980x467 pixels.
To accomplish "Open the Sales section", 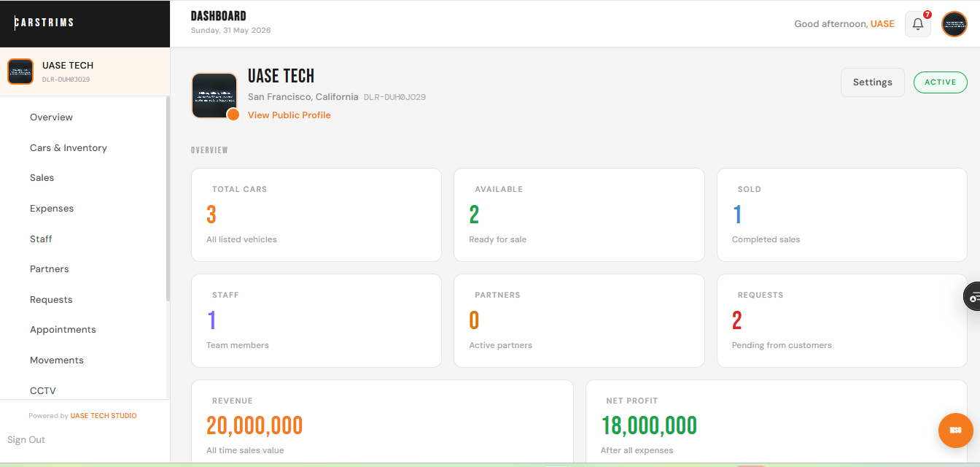I will coord(42,178).
